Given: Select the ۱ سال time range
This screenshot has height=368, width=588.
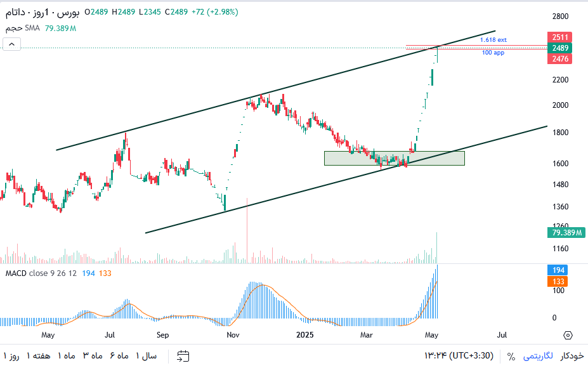Looking at the screenshot, I should pos(147,355).
